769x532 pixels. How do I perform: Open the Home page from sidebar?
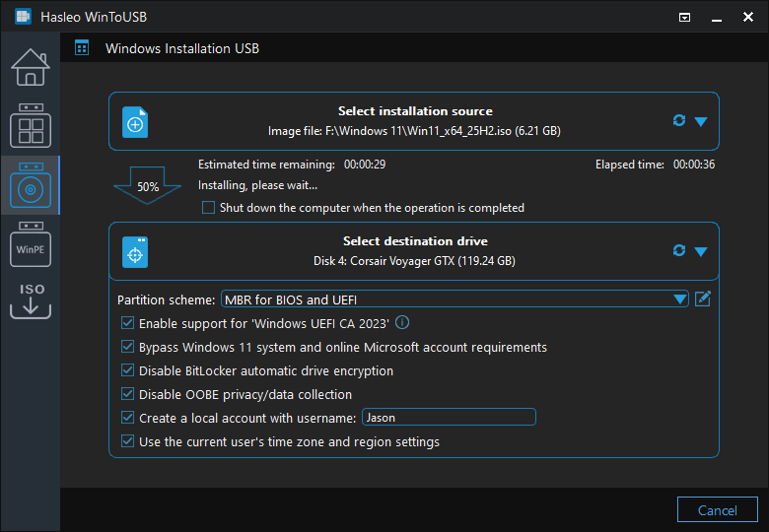pos(31,68)
